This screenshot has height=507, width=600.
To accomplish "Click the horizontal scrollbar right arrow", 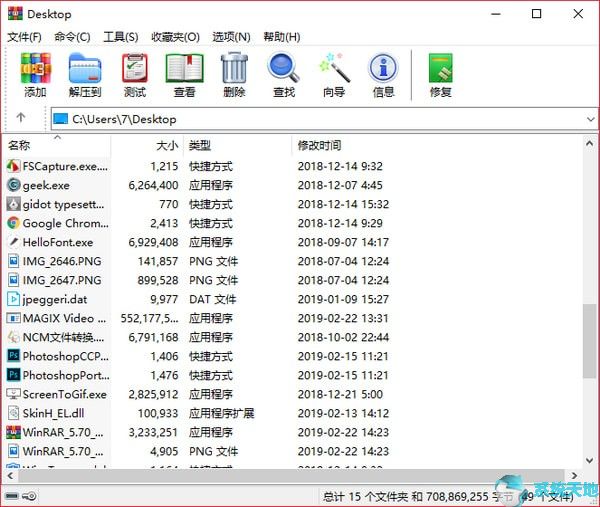I will (x=574, y=476).
